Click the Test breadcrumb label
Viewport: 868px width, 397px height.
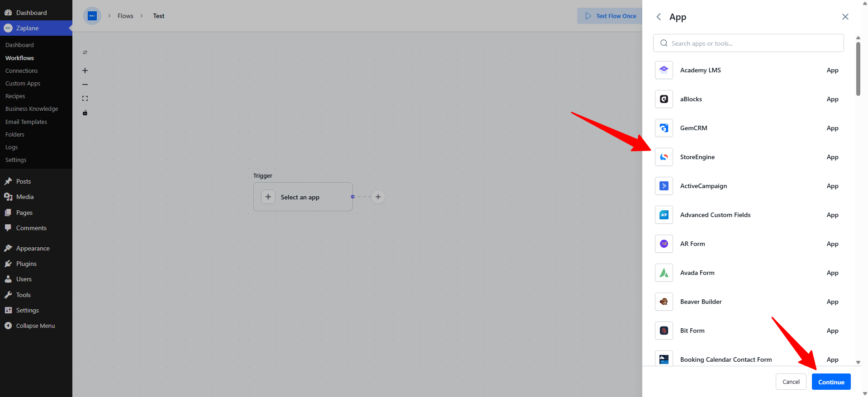159,16
